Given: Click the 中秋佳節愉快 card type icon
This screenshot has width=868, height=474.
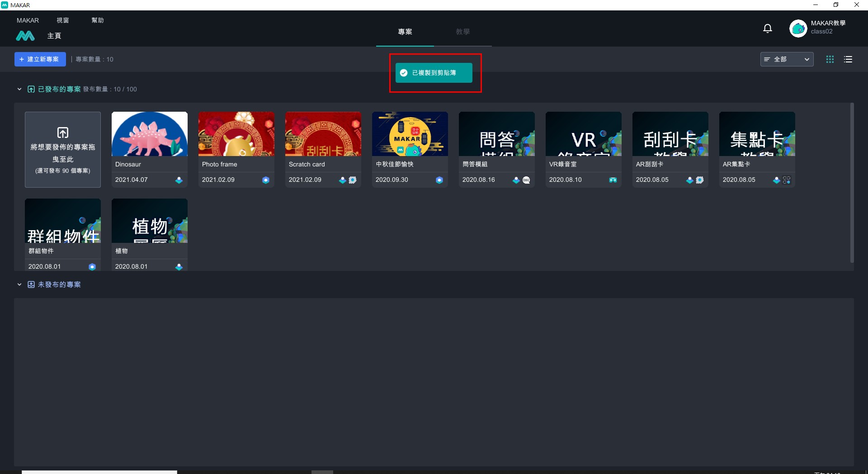Looking at the screenshot, I should point(439,180).
